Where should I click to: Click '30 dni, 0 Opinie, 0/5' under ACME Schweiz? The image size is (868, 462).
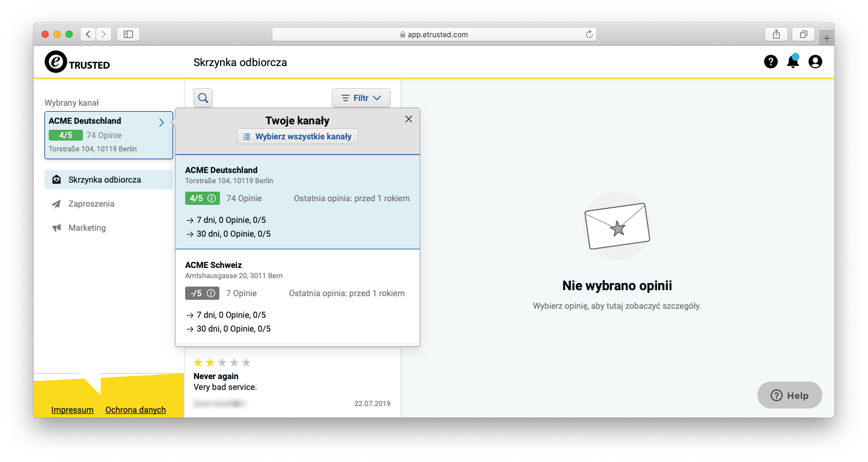tap(234, 329)
